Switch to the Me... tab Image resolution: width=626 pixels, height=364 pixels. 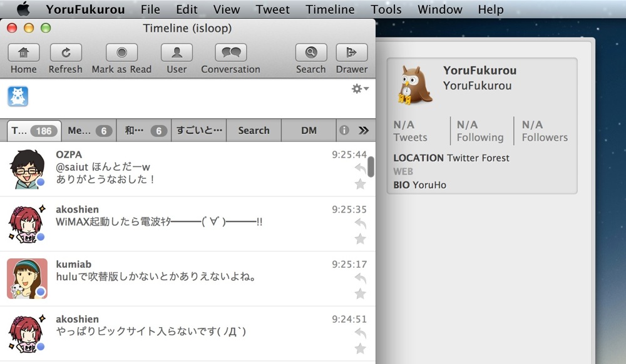coord(89,130)
